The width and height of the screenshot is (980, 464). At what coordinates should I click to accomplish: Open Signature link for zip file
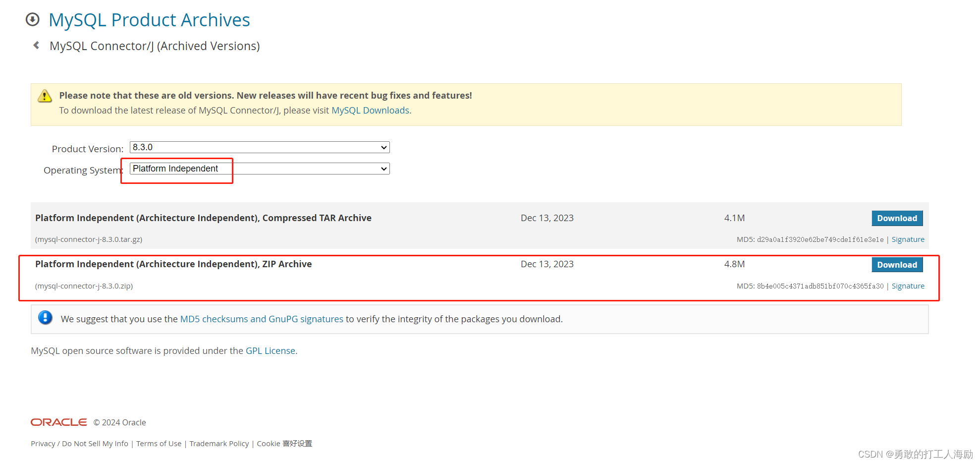[x=908, y=286]
